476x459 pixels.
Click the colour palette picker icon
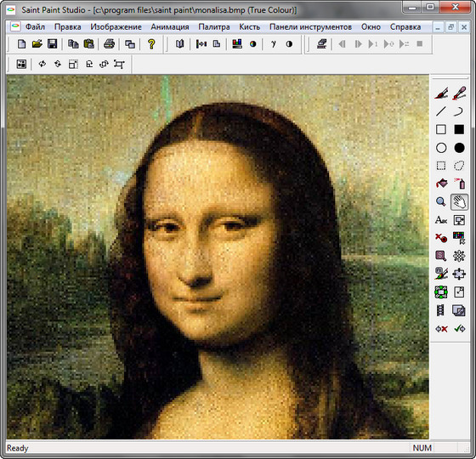coord(459,238)
